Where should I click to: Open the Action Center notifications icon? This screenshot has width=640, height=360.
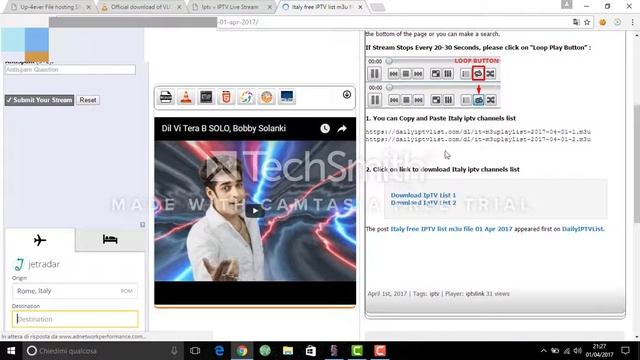625,351
